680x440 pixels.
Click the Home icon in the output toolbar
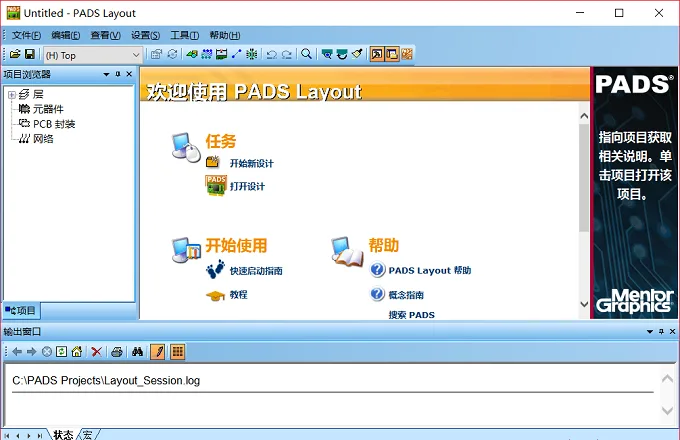tap(77, 352)
